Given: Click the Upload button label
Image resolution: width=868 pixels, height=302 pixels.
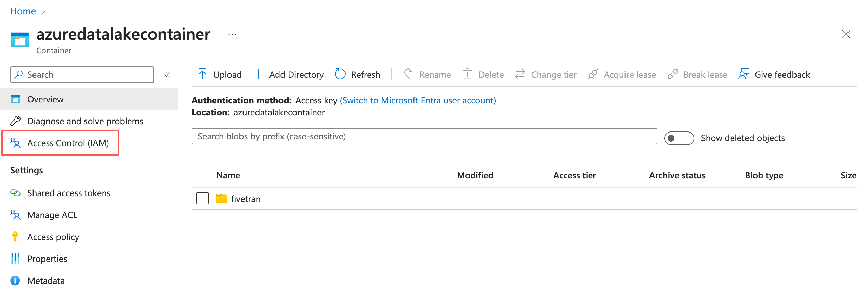Looking at the screenshot, I should click(227, 75).
